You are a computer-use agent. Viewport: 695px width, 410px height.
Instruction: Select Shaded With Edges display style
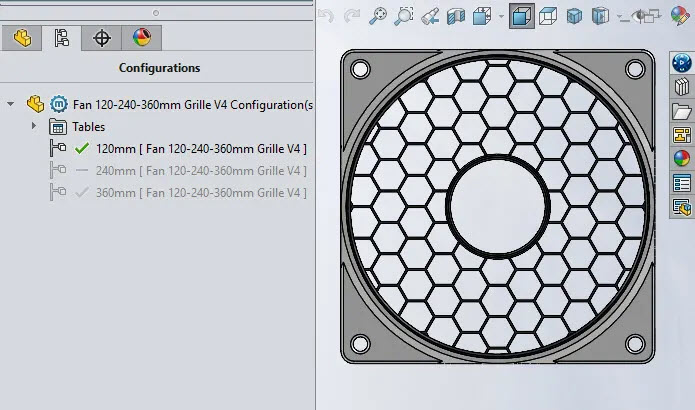click(x=521, y=16)
